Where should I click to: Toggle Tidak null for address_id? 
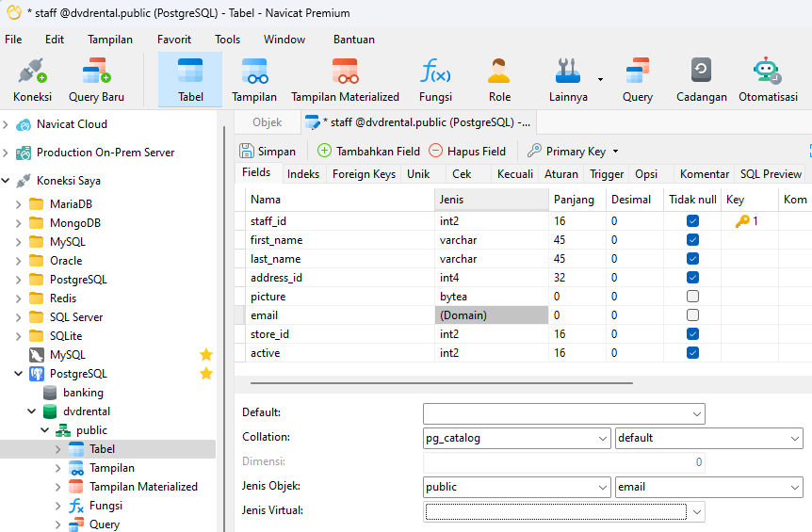point(692,278)
